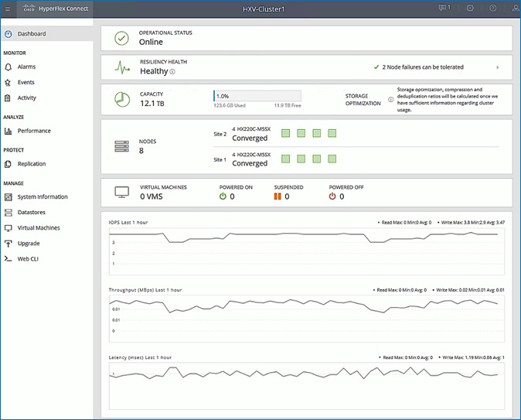Image resolution: width=521 pixels, height=420 pixels.
Task: Click the info icon next to Healthy
Action: point(172,72)
